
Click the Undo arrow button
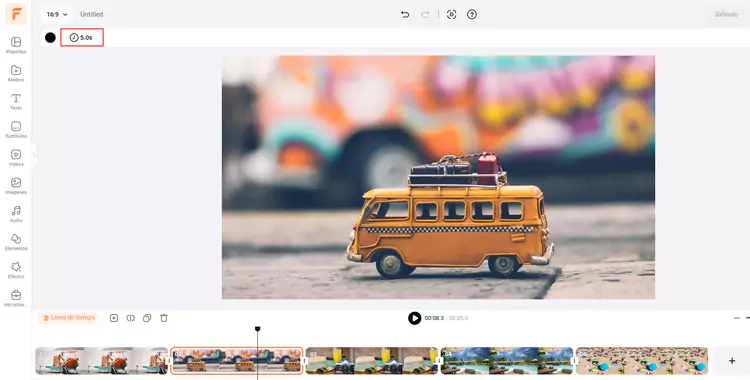[405, 14]
